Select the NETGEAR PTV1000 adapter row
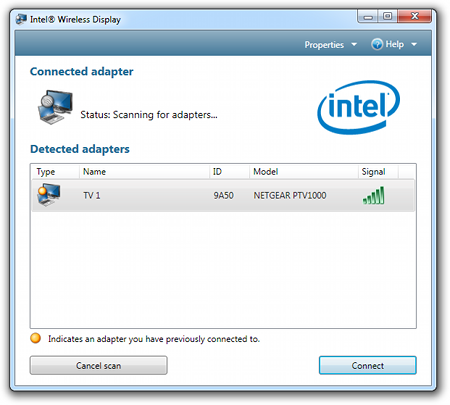Screen dimensions: 450x405 tap(223, 195)
